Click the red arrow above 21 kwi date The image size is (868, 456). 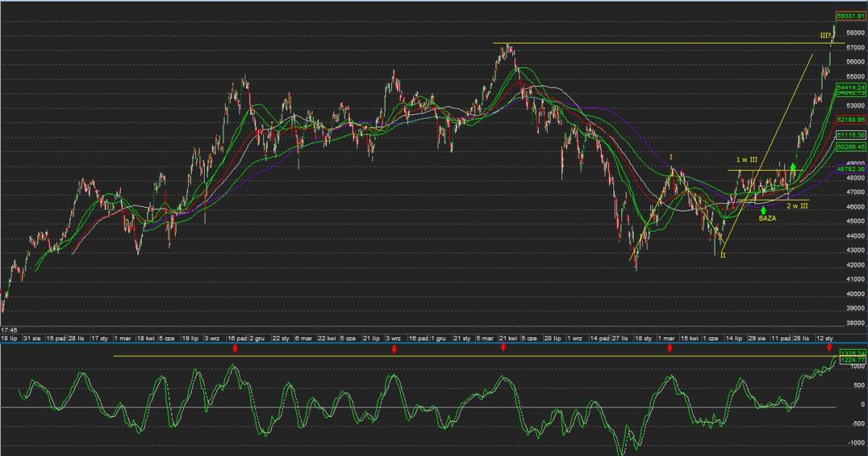(x=503, y=348)
